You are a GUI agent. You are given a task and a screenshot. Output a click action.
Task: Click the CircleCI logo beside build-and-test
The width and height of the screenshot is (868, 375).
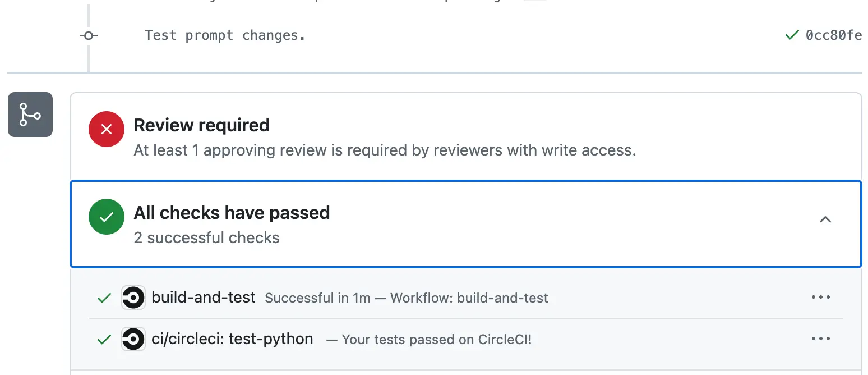(133, 298)
